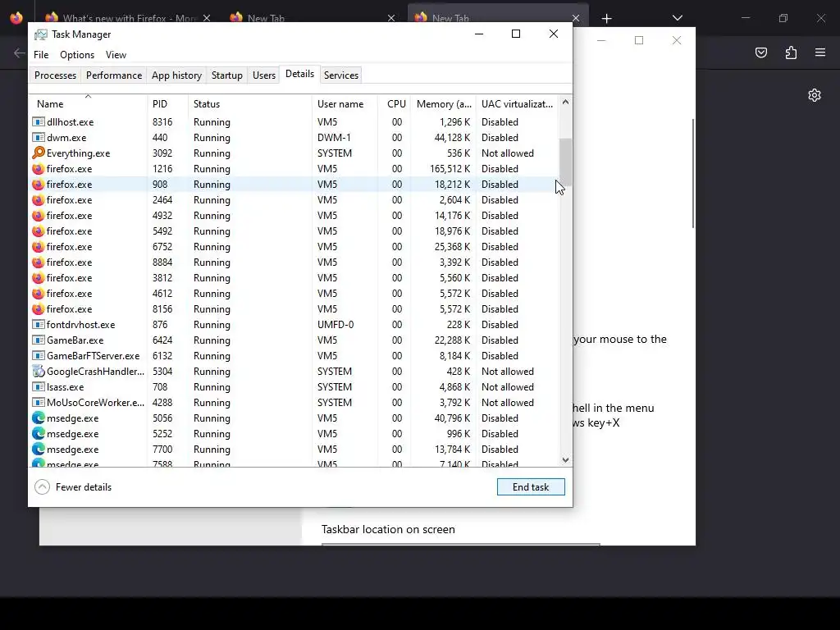Open new tab page settings gear
Viewport: 840px width, 630px height.
tap(815, 95)
